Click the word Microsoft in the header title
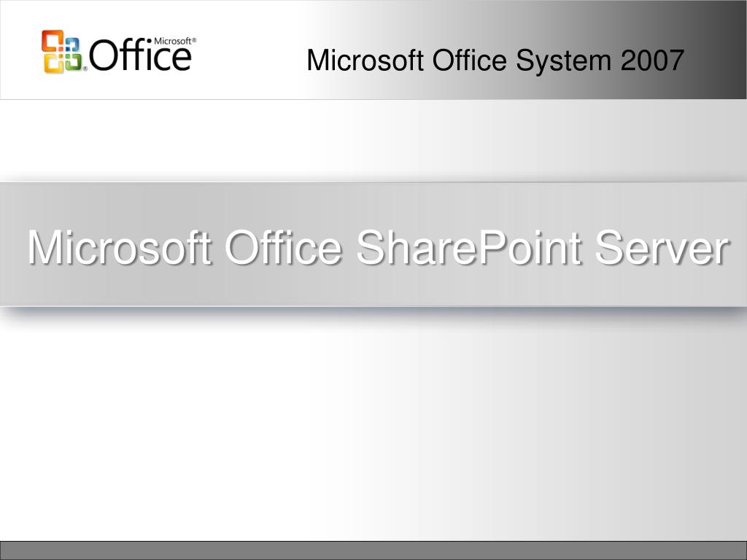 coord(365,60)
